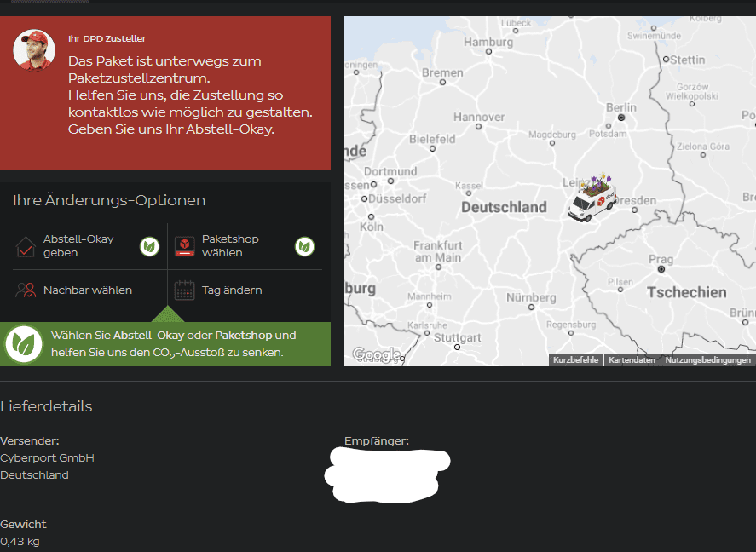Click the Abstell-Okay house checkmark icon

pos(26,247)
